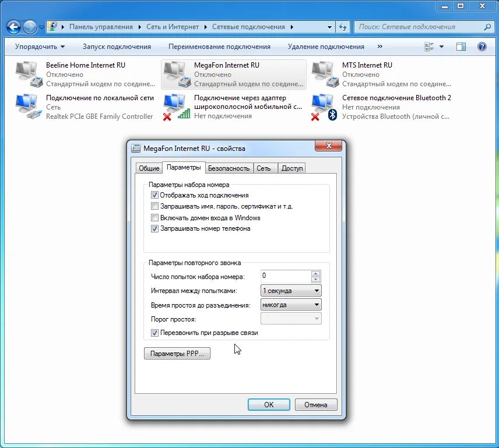Show more toolbar commands chevron
The width and height of the screenshot is (499, 448).
pyautogui.click(x=379, y=47)
